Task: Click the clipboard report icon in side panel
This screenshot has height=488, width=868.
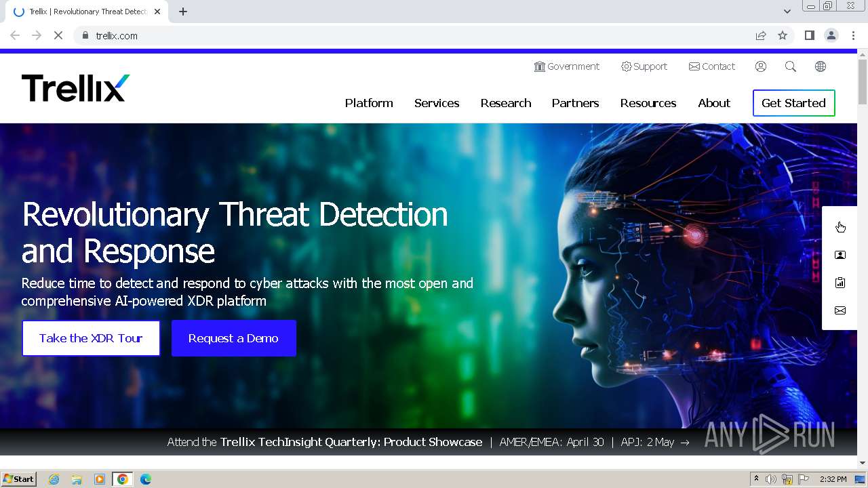Action: [x=840, y=283]
